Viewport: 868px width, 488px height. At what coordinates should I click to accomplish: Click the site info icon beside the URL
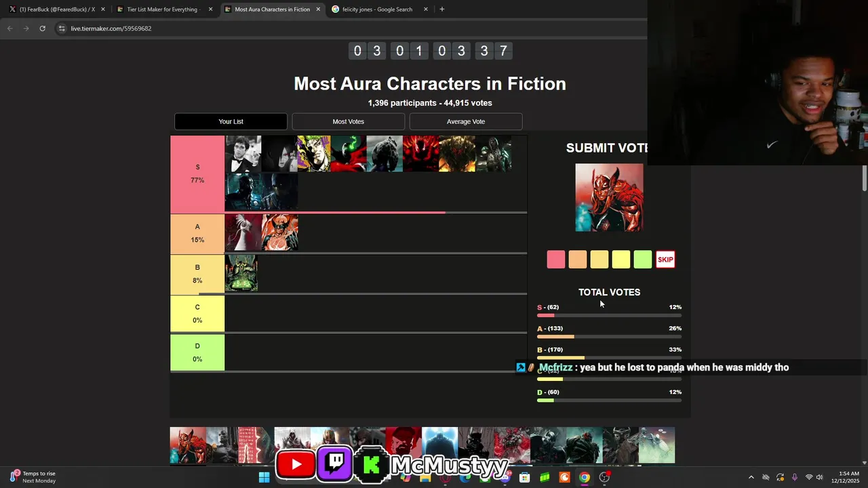(x=62, y=28)
